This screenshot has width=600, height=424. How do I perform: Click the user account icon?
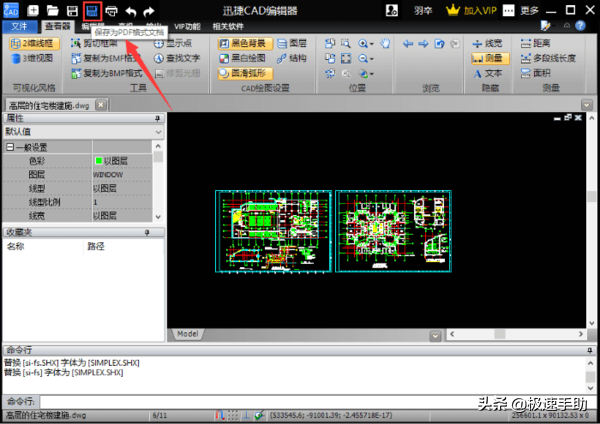click(x=392, y=10)
